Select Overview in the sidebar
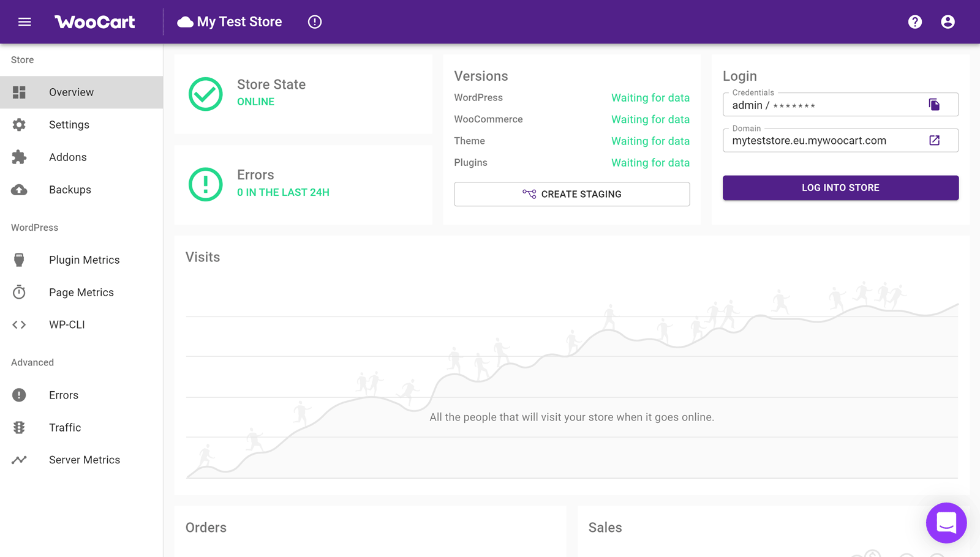The width and height of the screenshot is (980, 557). (81, 92)
